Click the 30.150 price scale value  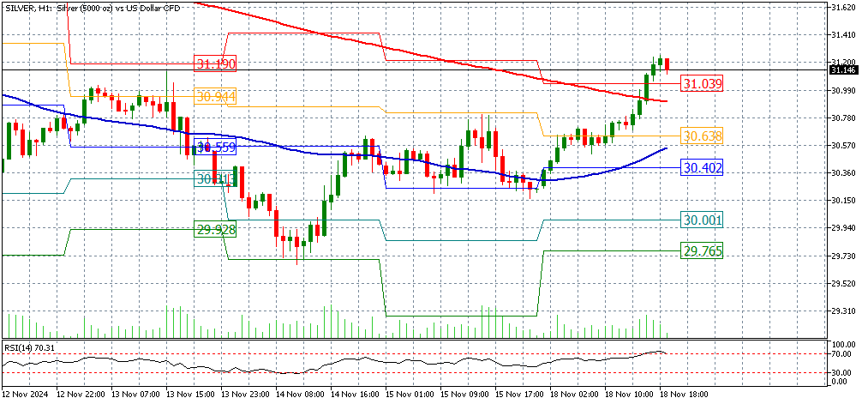843,200
